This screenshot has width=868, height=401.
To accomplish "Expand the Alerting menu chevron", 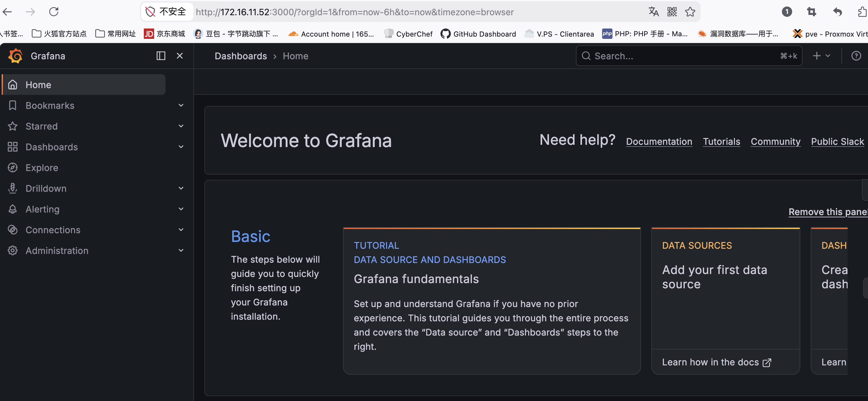I will (x=181, y=209).
